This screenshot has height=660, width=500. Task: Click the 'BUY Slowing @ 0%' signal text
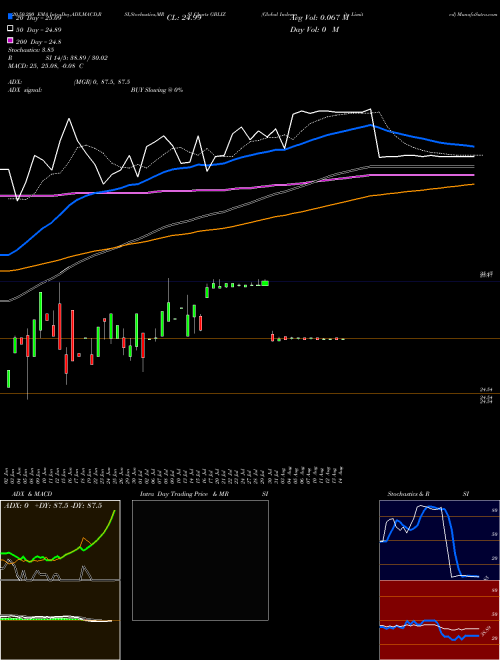click(x=157, y=90)
